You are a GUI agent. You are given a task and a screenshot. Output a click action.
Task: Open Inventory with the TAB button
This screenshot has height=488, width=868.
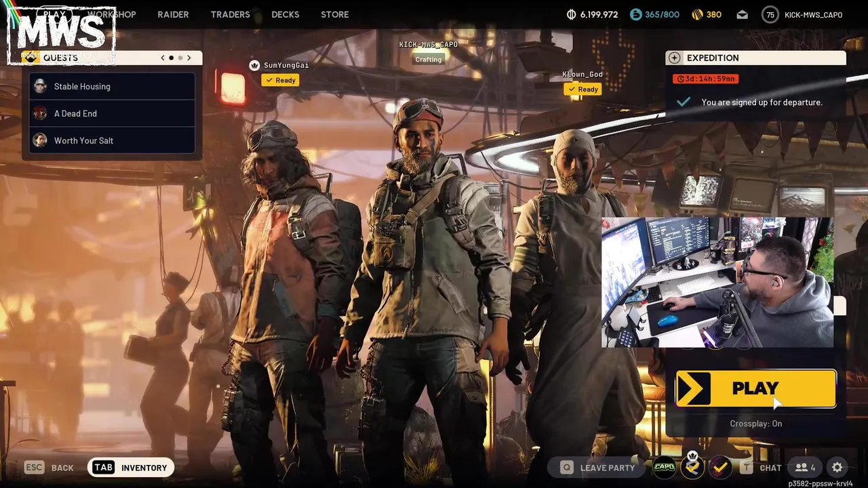[x=130, y=468]
